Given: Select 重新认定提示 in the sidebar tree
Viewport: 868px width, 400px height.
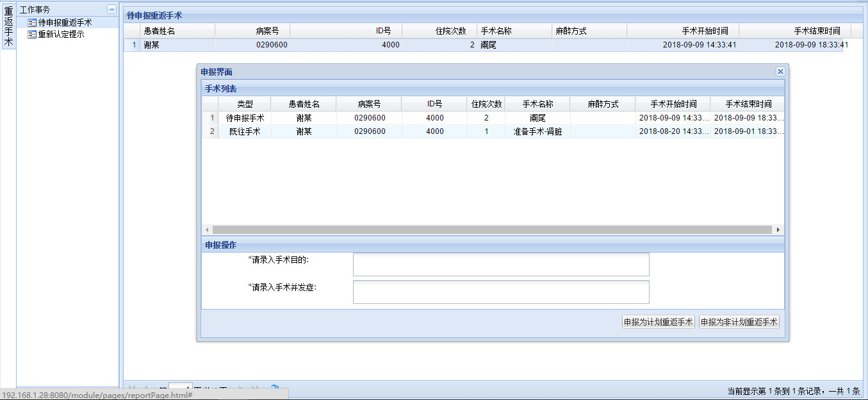Looking at the screenshot, I should pyautogui.click(x=61, y=35).
